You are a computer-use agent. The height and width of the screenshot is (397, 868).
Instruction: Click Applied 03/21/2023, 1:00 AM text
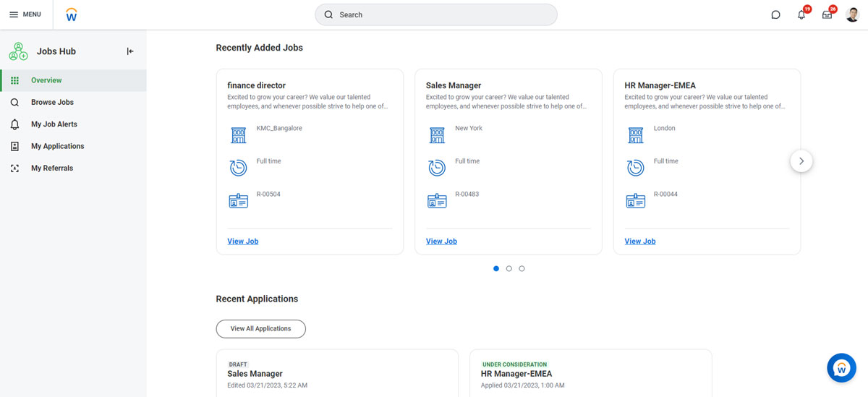(x=523, y=385)
